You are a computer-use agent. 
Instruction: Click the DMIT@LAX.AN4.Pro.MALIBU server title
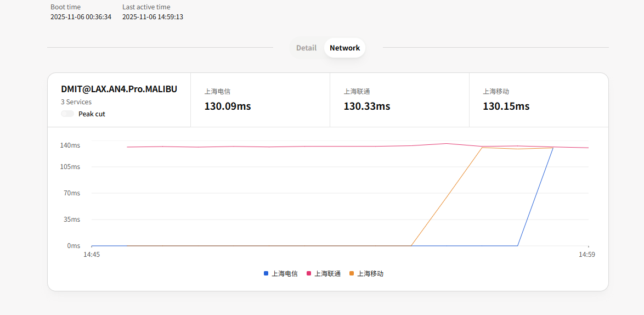(x=119, y=89)
